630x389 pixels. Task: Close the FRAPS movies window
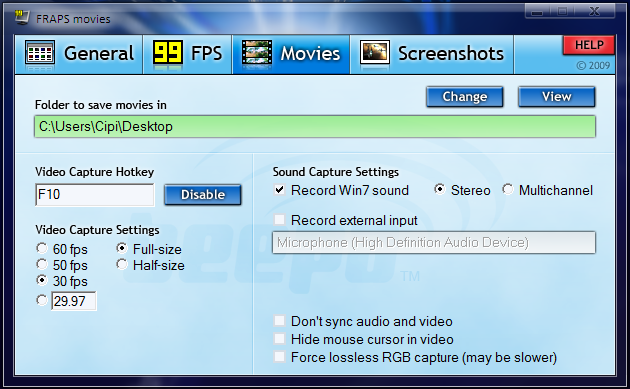(x=594, y=11)
